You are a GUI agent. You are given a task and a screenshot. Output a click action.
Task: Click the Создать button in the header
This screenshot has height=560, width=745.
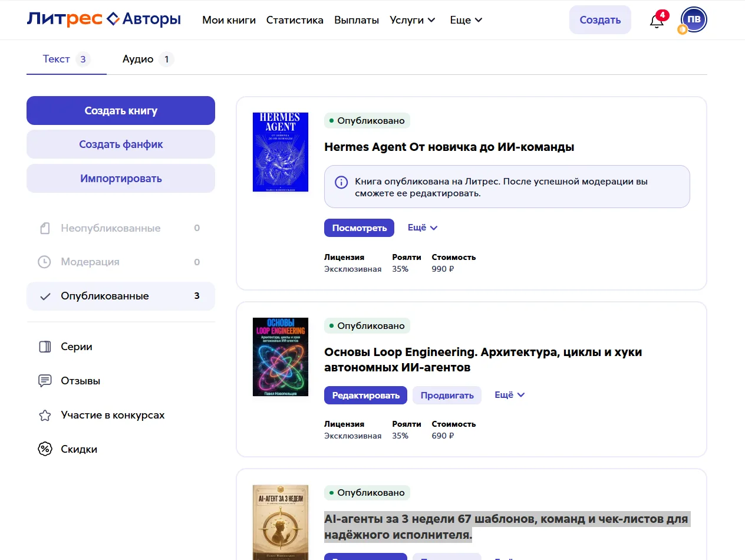[600, 20]
